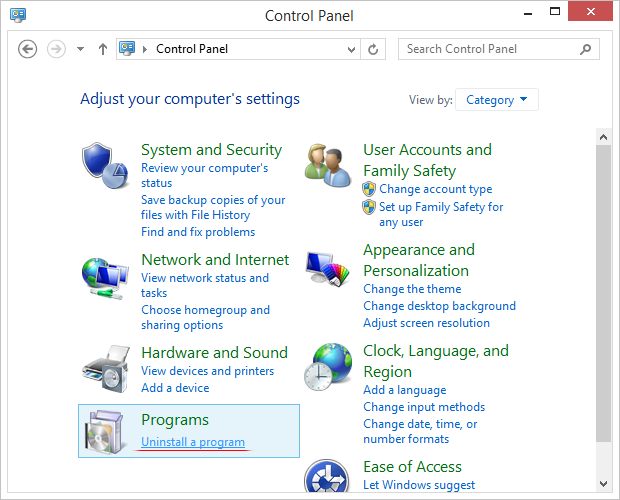Click Change input methods
Screen dimensions: 620x500
click(424, 407)
